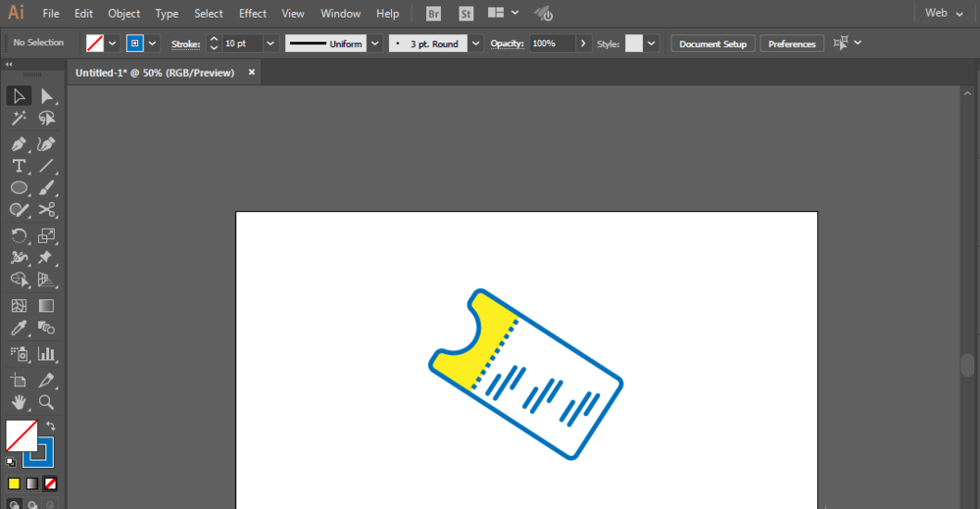Viewport: 980px width, 509px height.
Task: Select the Magic Wand tool
Action: coord(19,119)
